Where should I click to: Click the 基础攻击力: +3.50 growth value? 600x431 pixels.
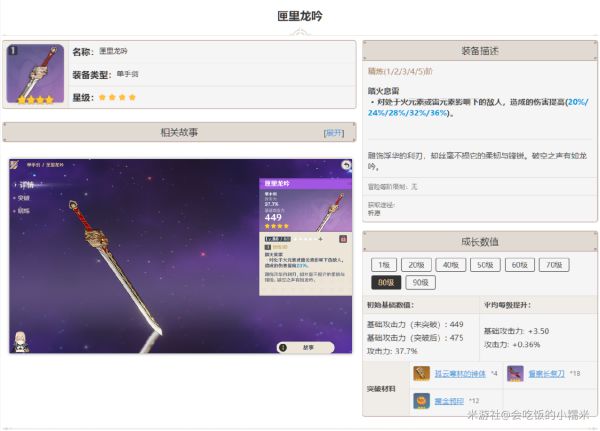pos(517,331)
